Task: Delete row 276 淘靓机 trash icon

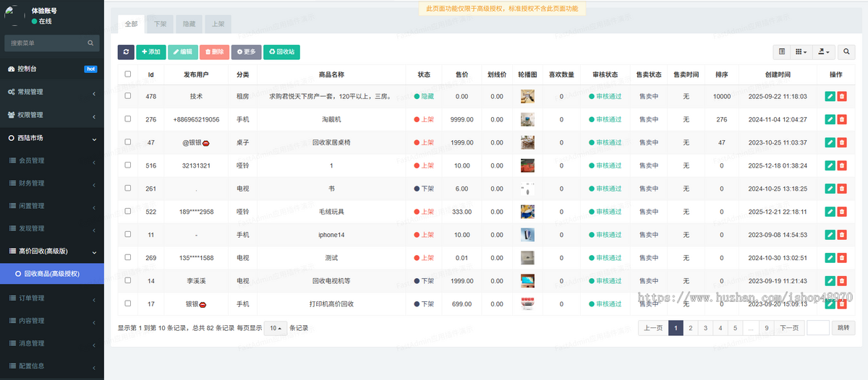Action: coord(842,119)
